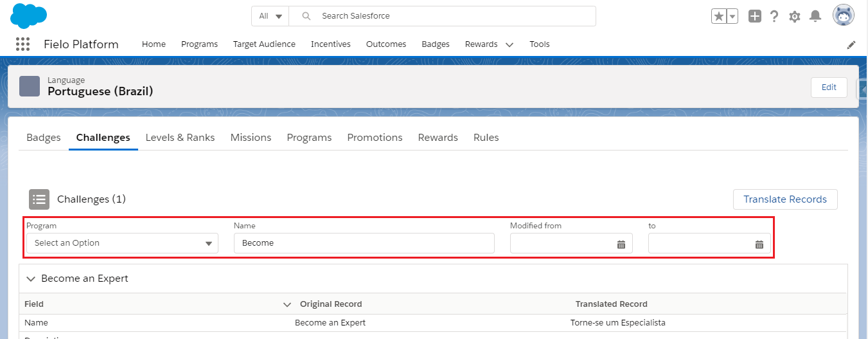The image size is (868, 339).
Task: Switch to the Missions tab
Action: coord(251,138)
